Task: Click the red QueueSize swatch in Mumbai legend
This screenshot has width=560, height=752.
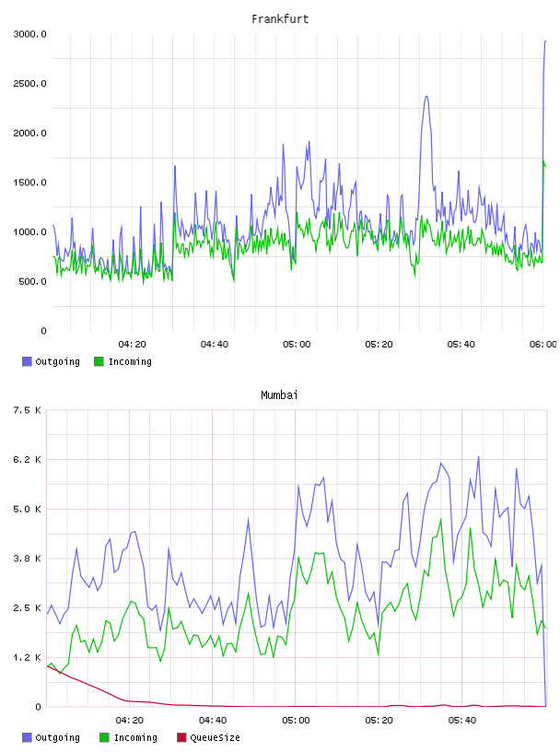Action: 181,737
